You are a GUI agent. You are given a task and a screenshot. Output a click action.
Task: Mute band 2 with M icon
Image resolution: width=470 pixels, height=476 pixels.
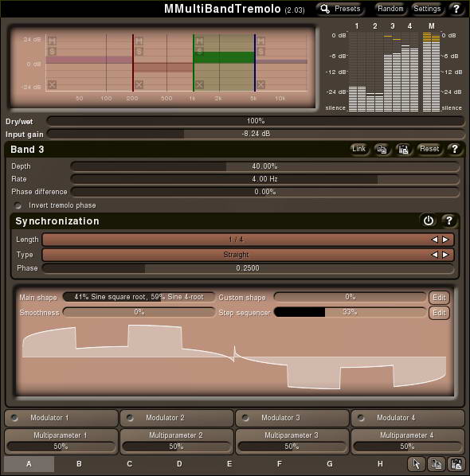[x=139, y=41]
